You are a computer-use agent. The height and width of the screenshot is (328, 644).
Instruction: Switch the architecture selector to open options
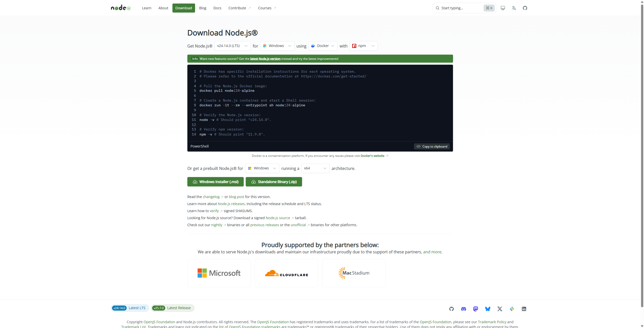coord(315,168)
